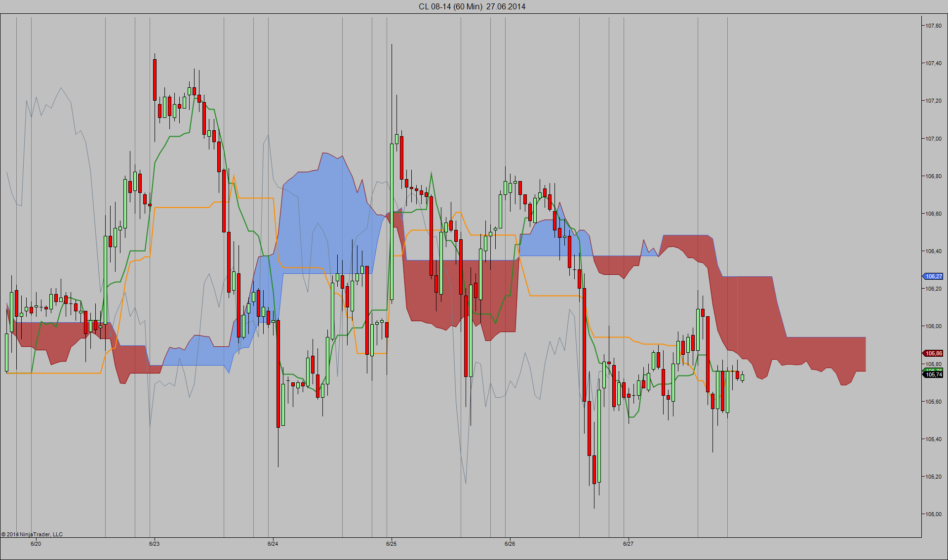Image resolution: width=948 pixels, height=560 pixels.
Task: Click the 6/25 date label
Action: pos(391,544)
